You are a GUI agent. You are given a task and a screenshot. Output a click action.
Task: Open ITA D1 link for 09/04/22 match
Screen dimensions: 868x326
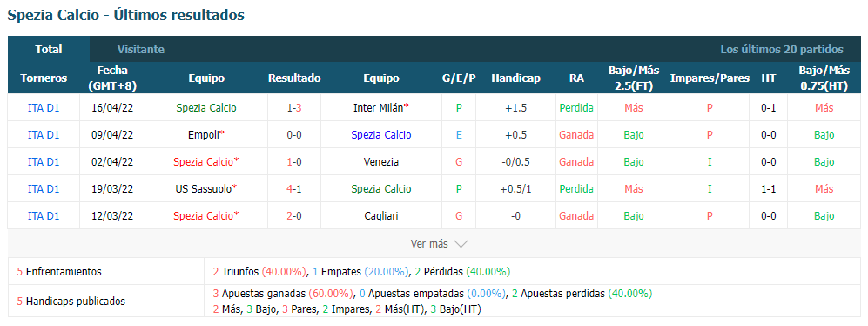[44, 135]
